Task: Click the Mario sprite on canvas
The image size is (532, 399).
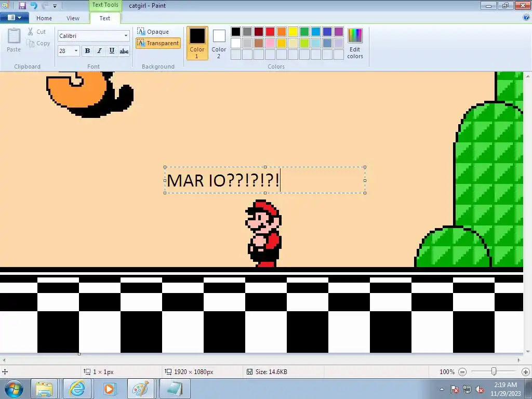Action: [x=263, y=233]
